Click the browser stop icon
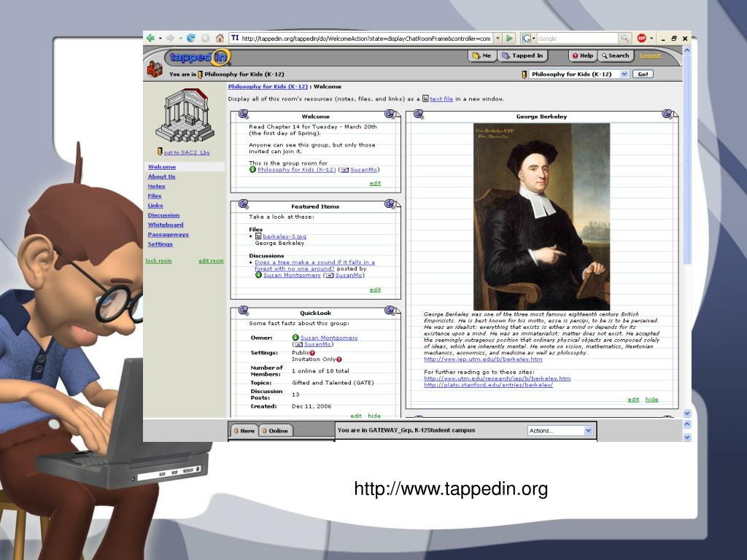The width and height of the screenshot is (747, 560). [x=205, y=38]
